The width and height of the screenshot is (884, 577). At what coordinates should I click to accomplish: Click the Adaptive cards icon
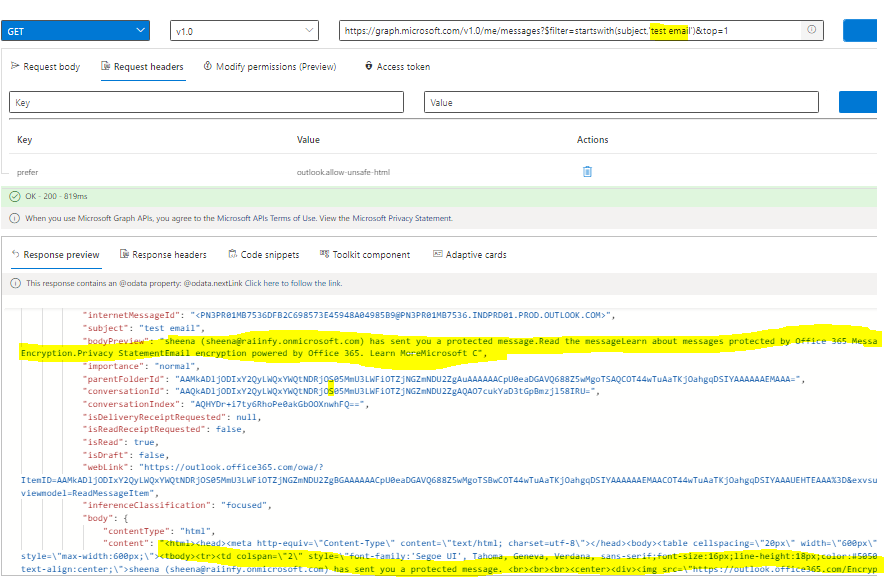437,254
